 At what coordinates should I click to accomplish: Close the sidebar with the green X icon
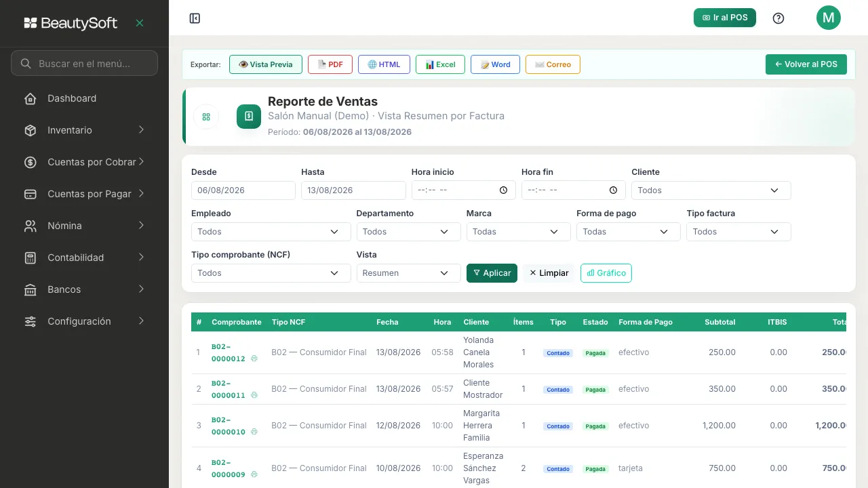140,23
